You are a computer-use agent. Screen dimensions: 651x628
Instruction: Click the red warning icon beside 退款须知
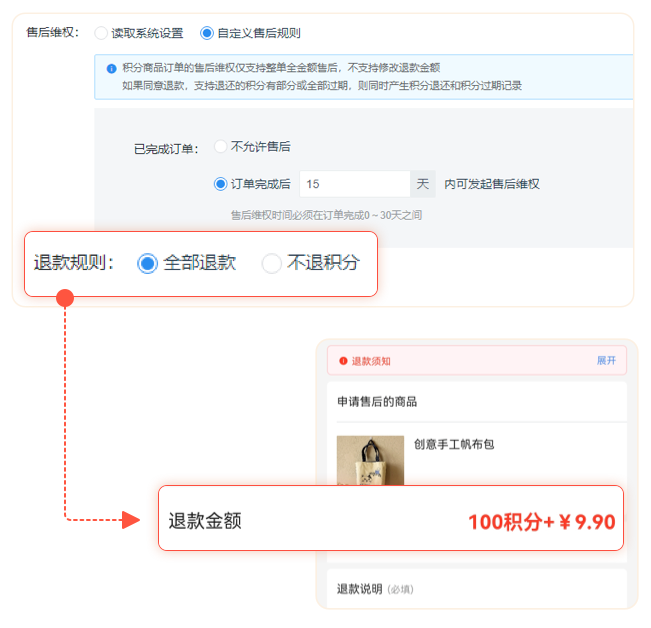pyautogui.click(x=343, y=361)
